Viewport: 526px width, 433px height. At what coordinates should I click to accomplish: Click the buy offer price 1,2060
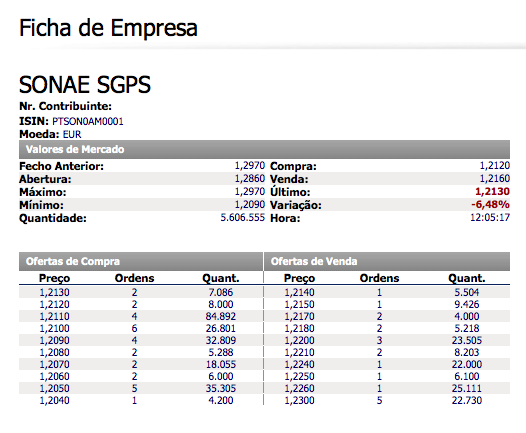[x=54, y=377]
